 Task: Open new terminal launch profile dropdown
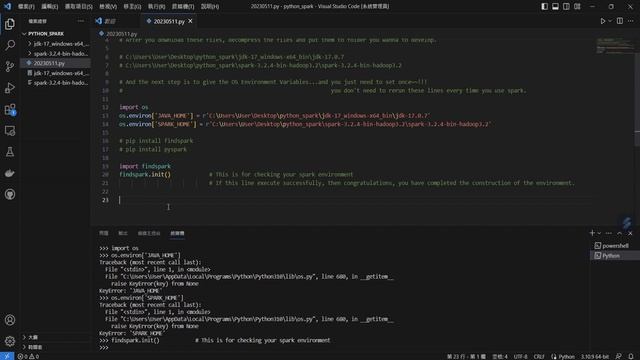coord(599,233)
